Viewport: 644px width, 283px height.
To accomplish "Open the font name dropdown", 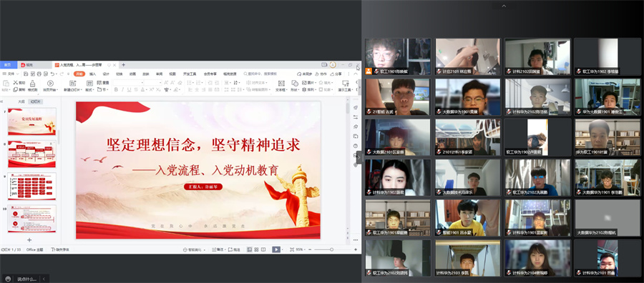I will pos(128,82).
